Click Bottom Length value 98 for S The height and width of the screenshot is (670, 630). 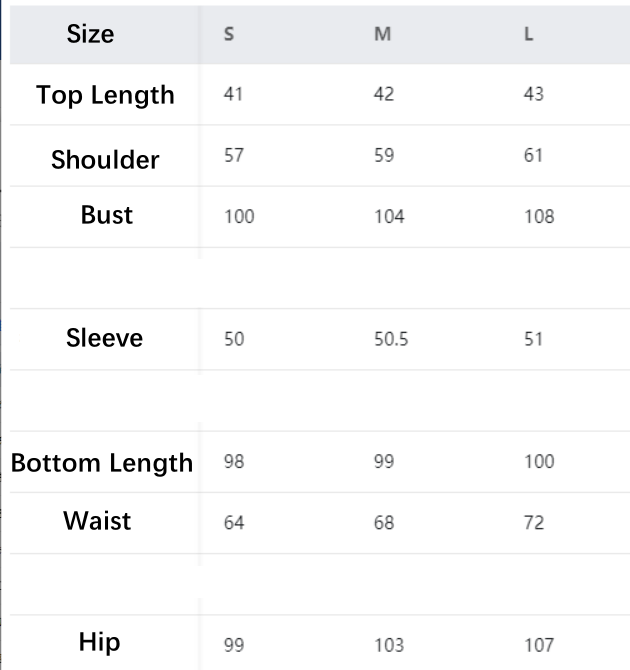coord(233,462)
